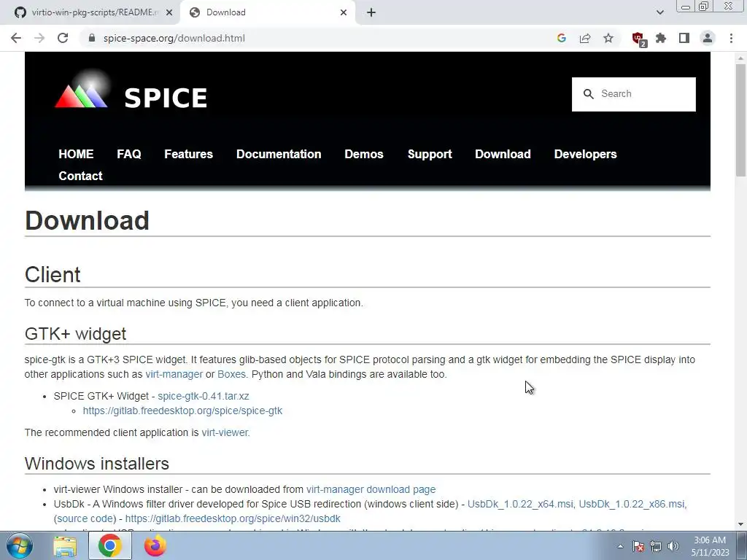747x560 pixels.
Task: Open the FAQ nav item
Action: point(129,154)
